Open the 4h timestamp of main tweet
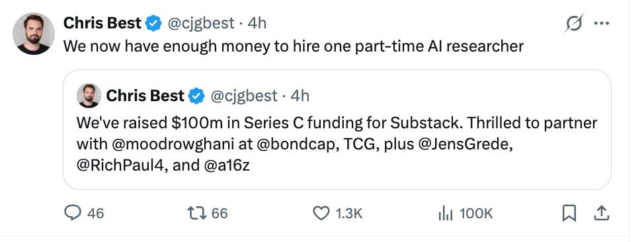 click(x=257, y=23)
